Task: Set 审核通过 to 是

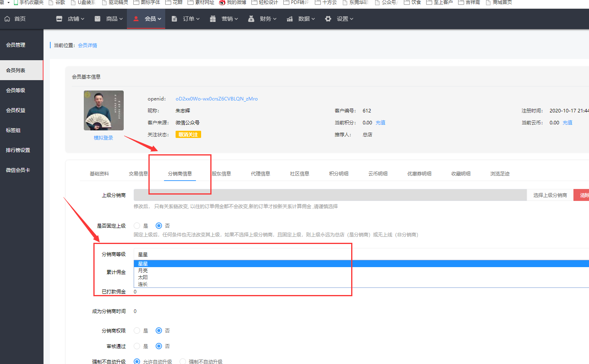Action: click(x=137, y=346)
